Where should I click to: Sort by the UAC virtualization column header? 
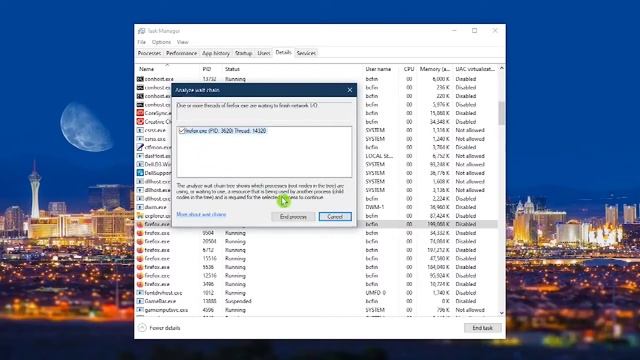[475, 69]
